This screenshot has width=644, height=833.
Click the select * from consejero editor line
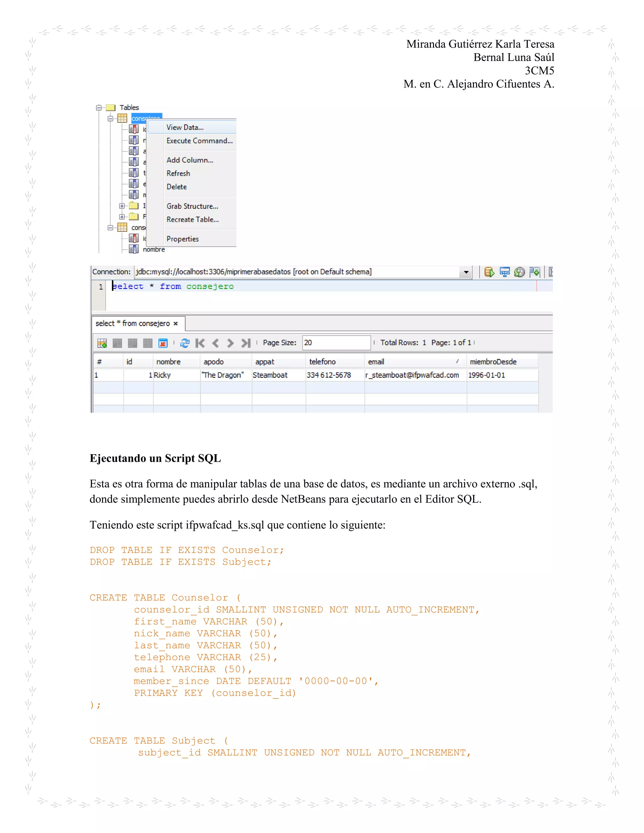click(x=173, y=286)
